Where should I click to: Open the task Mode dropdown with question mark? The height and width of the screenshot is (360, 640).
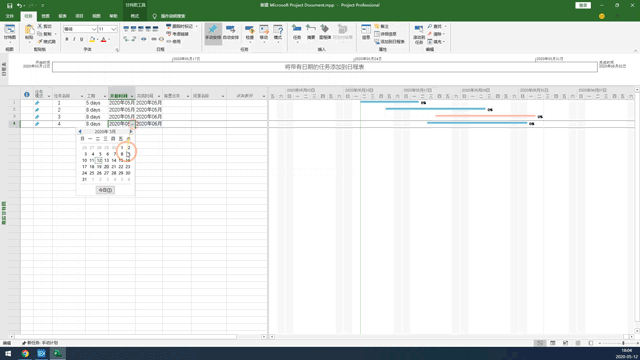pyautogui.click(x=278, y=33)
